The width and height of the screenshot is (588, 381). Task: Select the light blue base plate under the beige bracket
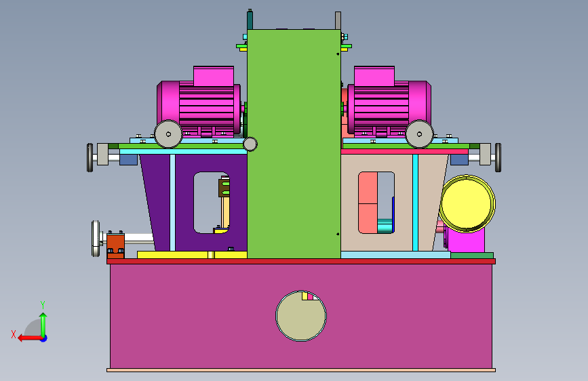click(x=395, y=255)
